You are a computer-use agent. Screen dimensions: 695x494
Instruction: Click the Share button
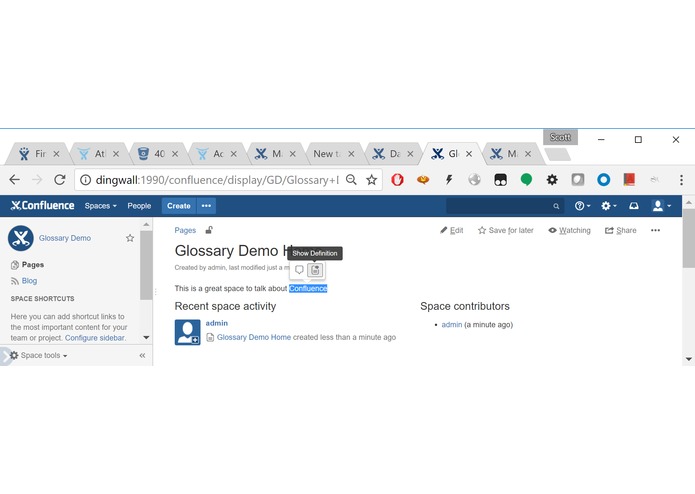pyautogui.click(x=621, y=230)
